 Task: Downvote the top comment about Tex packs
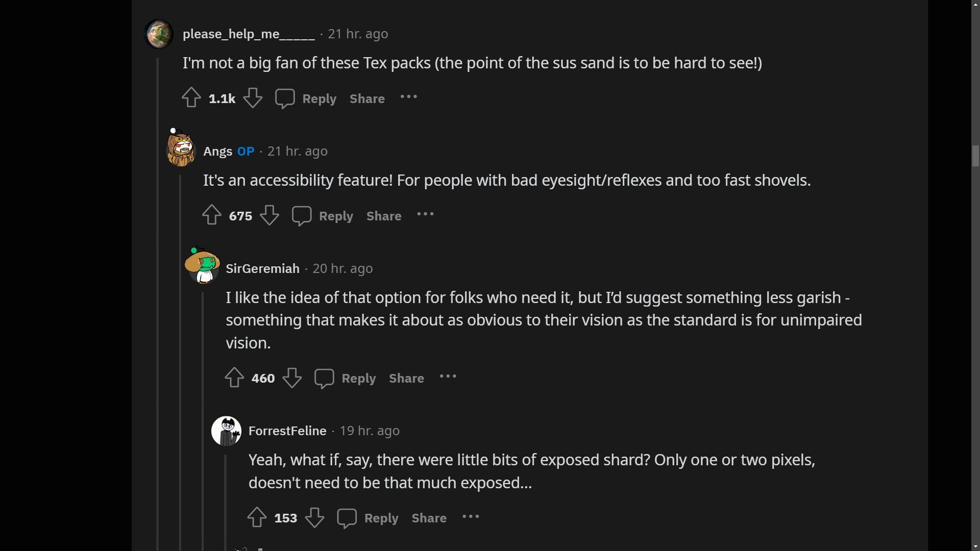(x=253, y=98)
